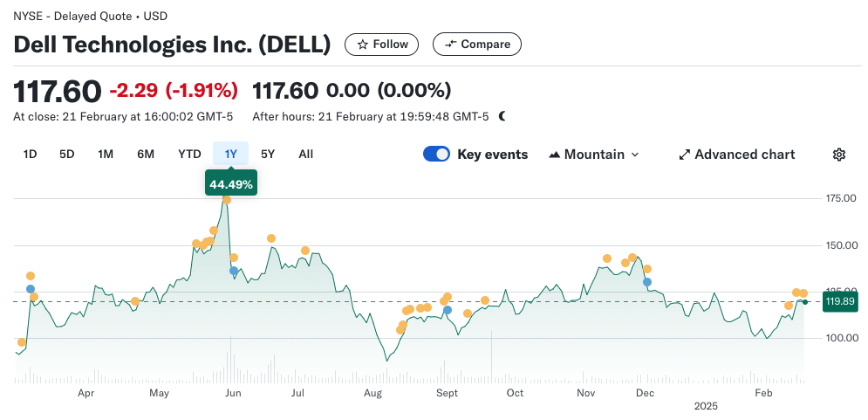Select the YTD range tab
Viewport: 868px width, 420px height.
click(189, 155)
